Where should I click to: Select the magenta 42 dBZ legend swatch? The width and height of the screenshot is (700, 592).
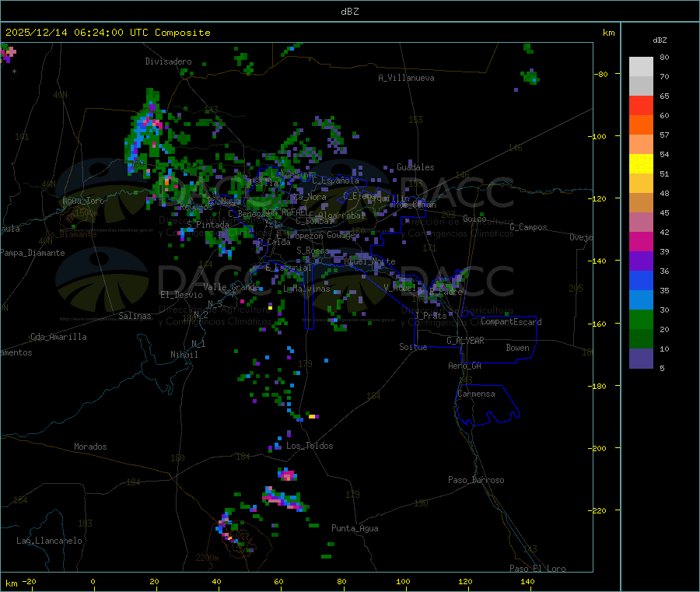[x=641, y=242]
